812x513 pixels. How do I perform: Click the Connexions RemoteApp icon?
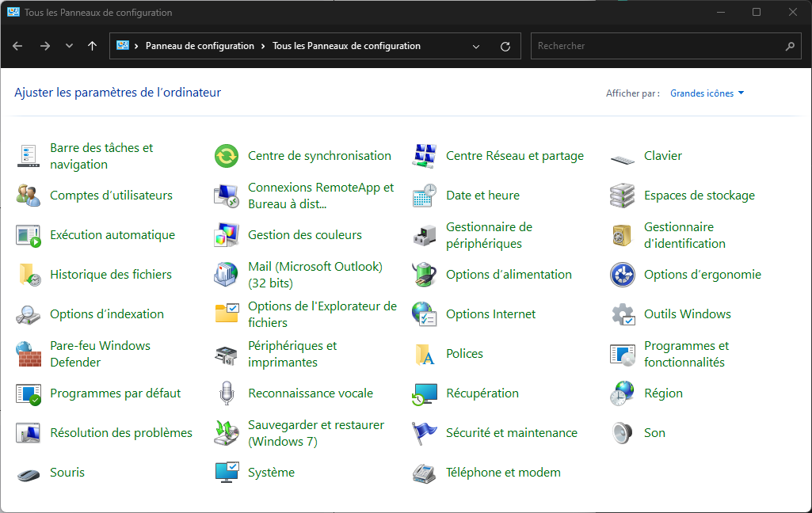point(227,196)
